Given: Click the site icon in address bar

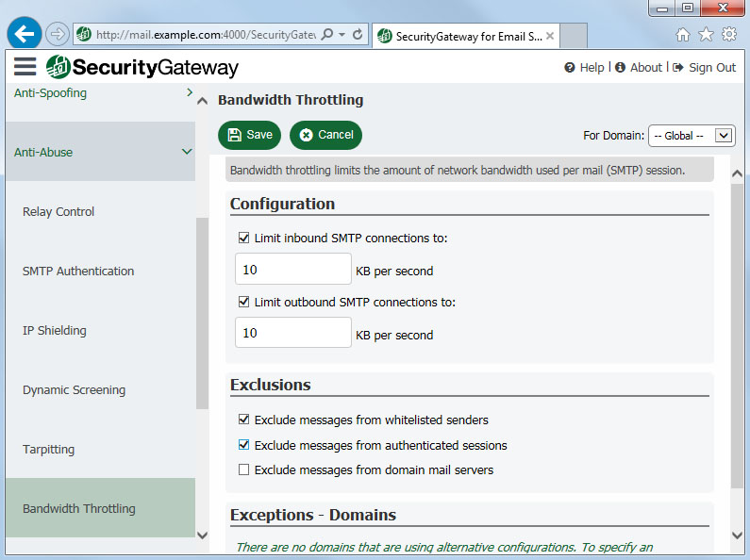Looking at the screenshot, I should pos(84,34).
